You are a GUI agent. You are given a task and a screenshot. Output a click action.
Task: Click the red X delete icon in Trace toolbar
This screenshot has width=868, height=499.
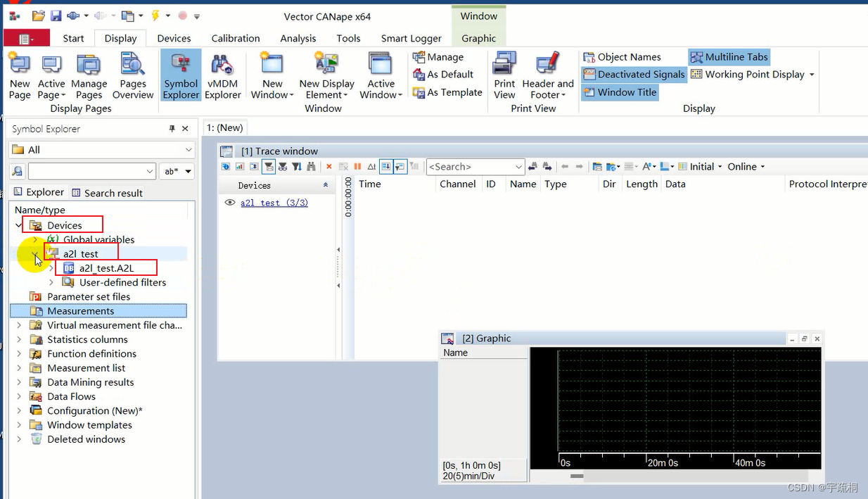coord(328,167)
